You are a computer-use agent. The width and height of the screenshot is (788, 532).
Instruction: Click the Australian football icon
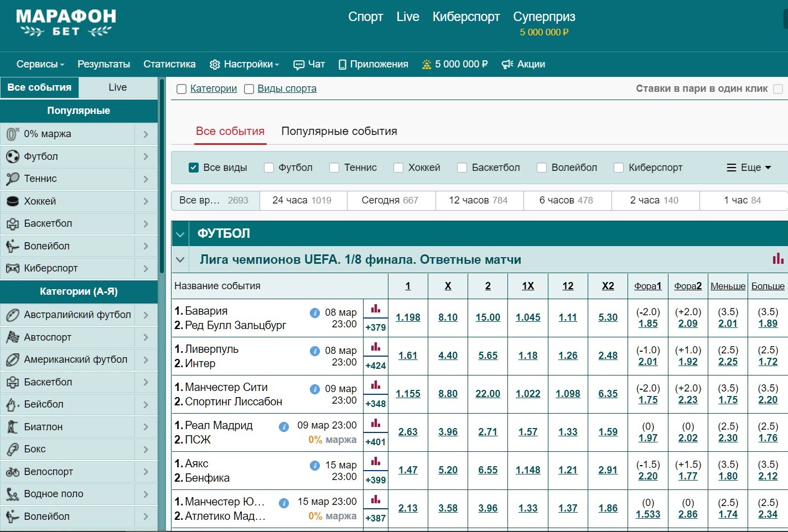(x=12, y=315)
